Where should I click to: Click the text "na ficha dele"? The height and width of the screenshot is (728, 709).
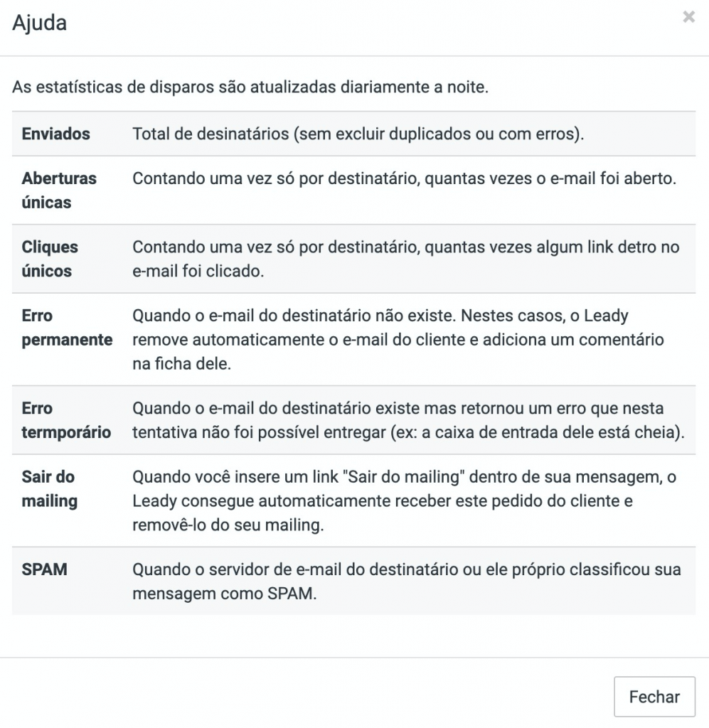click(x=181, y=363)
